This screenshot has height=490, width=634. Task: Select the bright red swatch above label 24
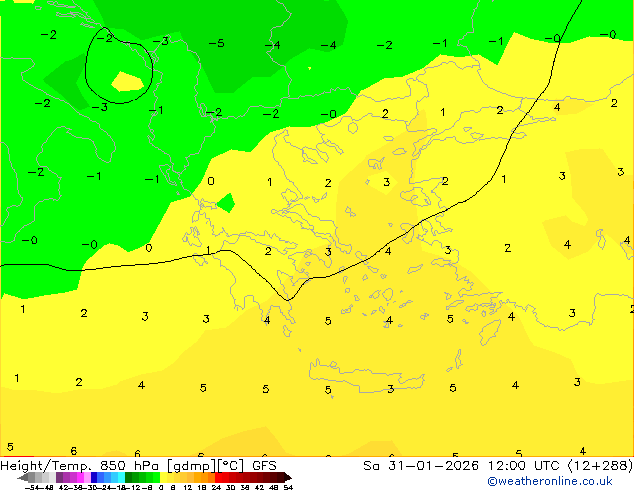click(x=218, y=478)
